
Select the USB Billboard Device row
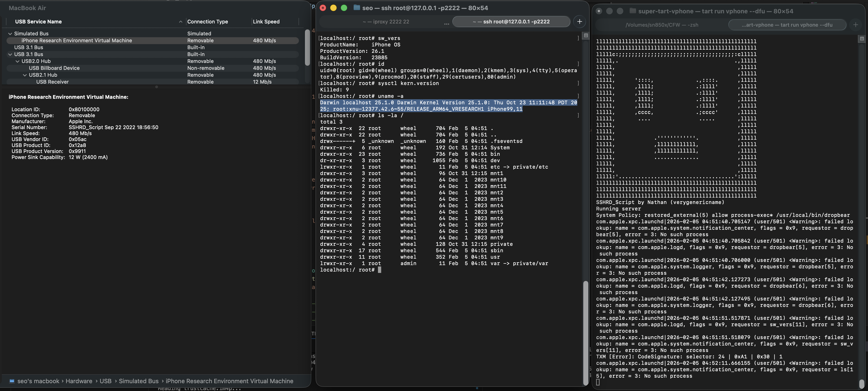point(54,68)
